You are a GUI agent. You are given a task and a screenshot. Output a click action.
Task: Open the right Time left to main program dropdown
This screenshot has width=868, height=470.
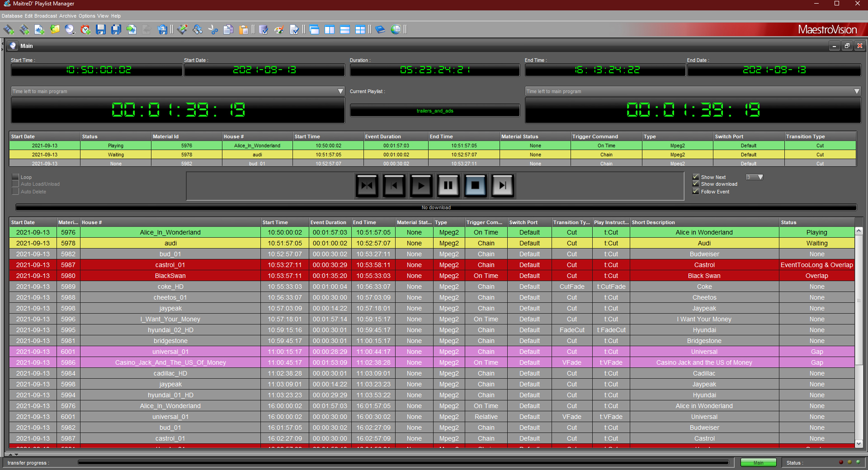point(857,91)
